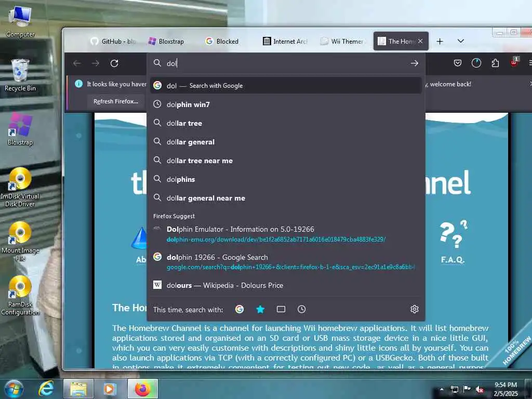Open the taskbar clock 9:54 PM

coord(506,389)
